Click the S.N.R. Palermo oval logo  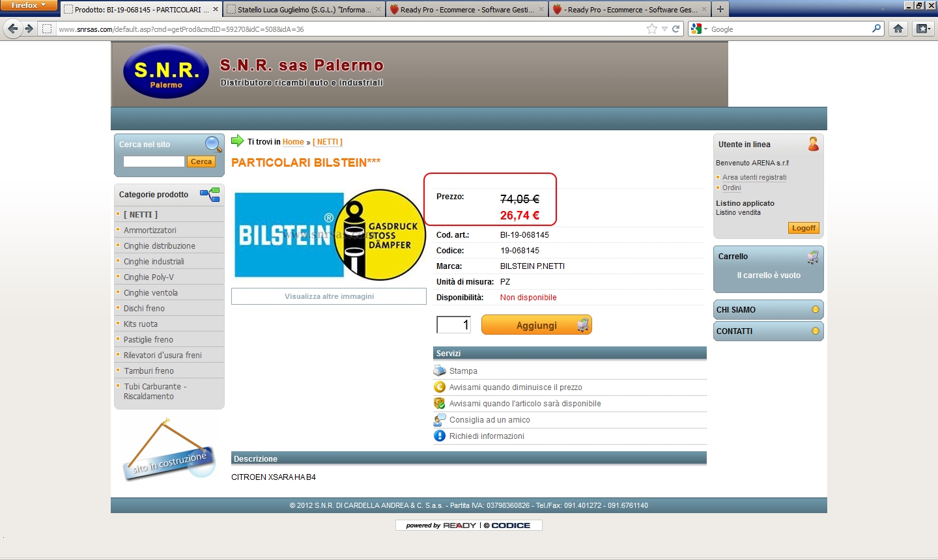coord(166,72)
